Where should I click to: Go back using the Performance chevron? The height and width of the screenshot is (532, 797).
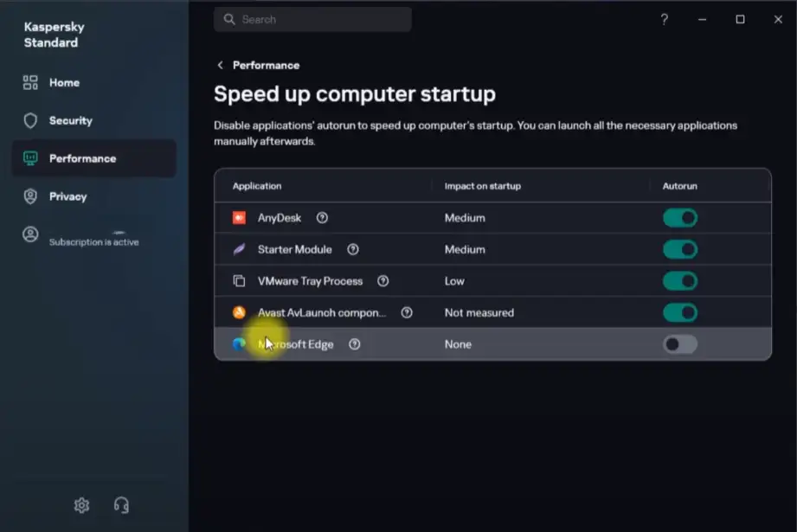click(221, 66)
